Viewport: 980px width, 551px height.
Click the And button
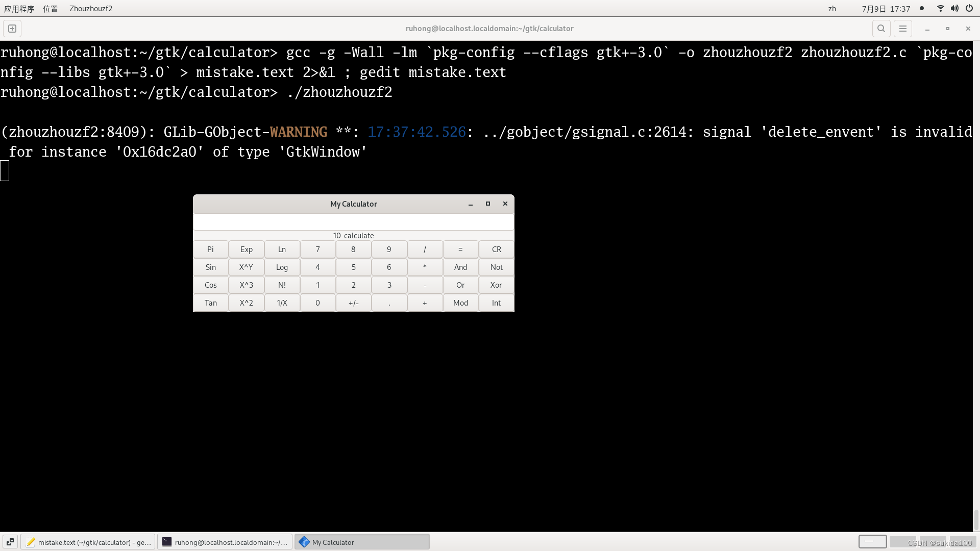click(x=461, y=267)
